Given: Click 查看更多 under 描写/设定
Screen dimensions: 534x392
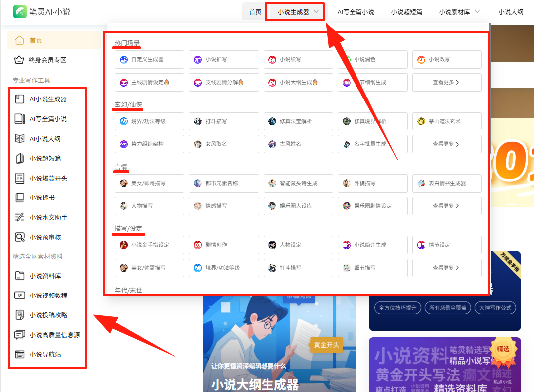Looking at the screenshot, I should 447,268.
